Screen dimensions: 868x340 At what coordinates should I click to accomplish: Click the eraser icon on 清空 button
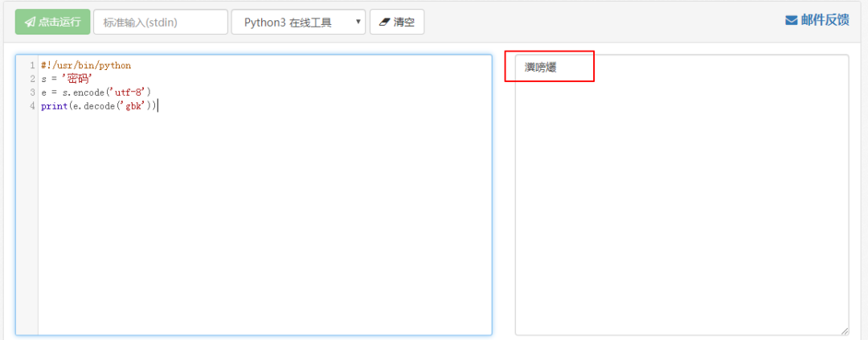tap(385, 23)
